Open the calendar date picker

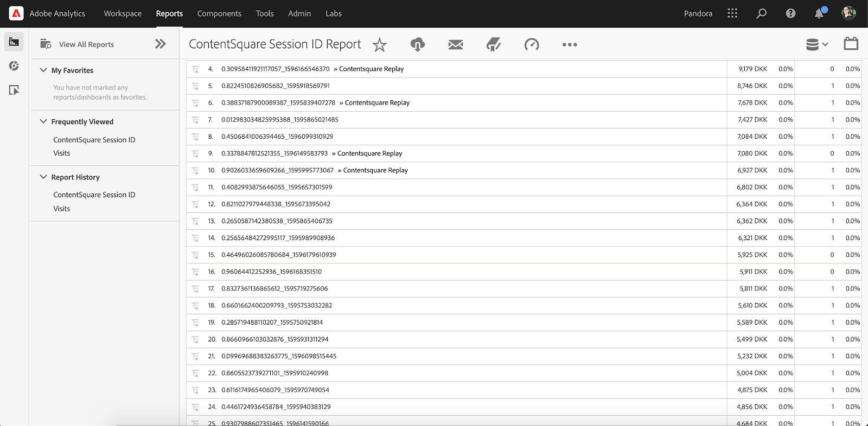point(851,43)
